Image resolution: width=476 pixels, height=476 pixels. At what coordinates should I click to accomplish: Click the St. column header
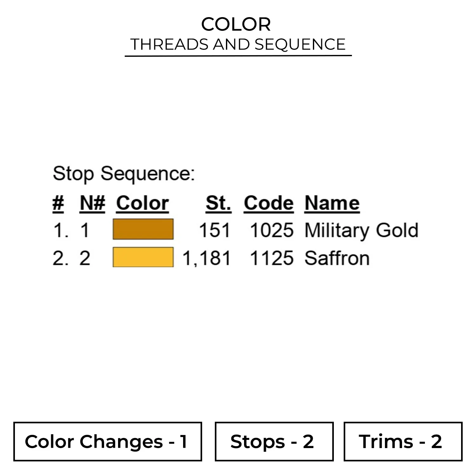(218, 203)
